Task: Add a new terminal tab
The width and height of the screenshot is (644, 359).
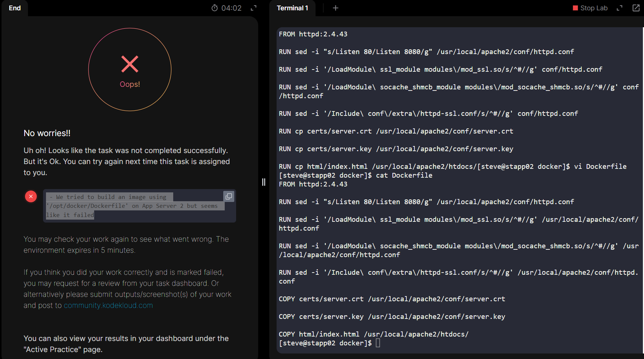Action: pyautogui.click(x=335, y=8)
